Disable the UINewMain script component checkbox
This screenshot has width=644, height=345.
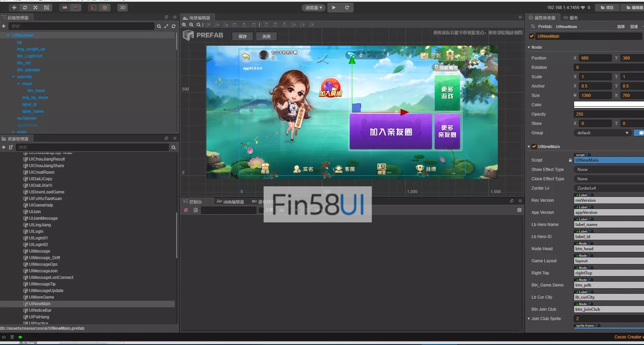pos(534,147)
